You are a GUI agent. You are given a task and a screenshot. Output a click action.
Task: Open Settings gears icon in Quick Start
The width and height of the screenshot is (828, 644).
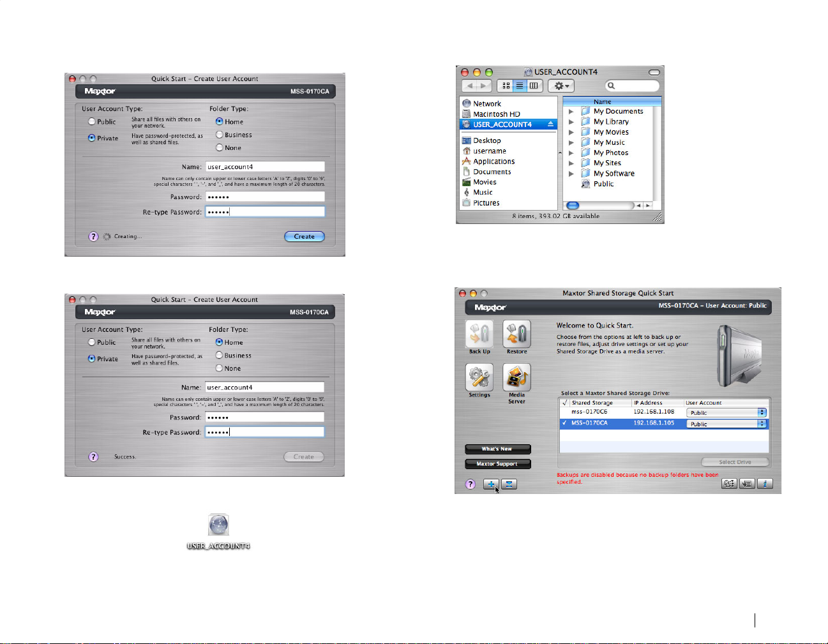coord(479,377)
